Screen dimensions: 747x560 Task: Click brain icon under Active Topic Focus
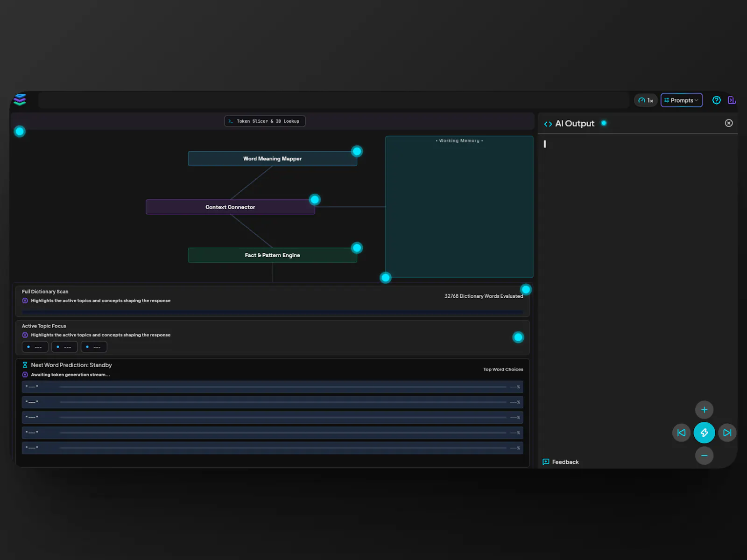click(25, 335)
